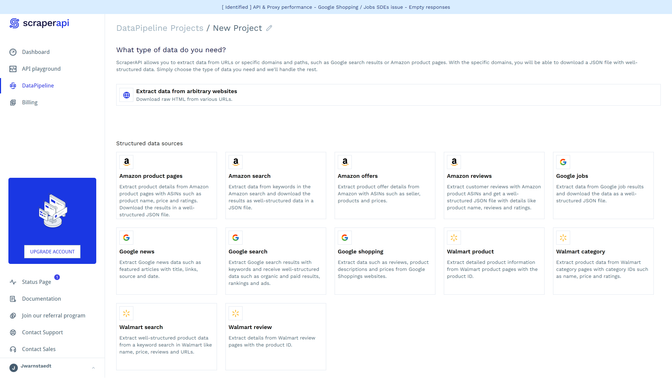
Task: Open the Status Page link
Action: click(36, 282)
